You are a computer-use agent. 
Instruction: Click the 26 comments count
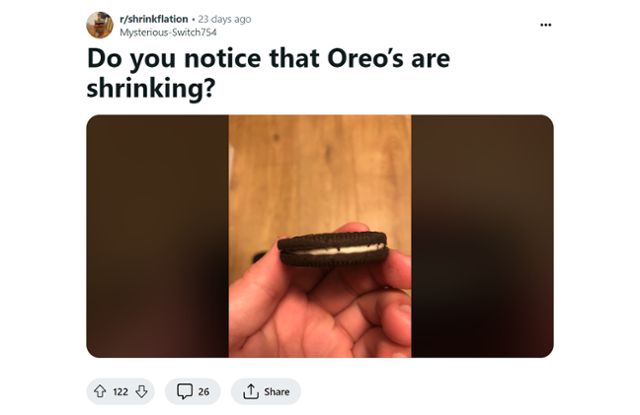pos(203,391)
